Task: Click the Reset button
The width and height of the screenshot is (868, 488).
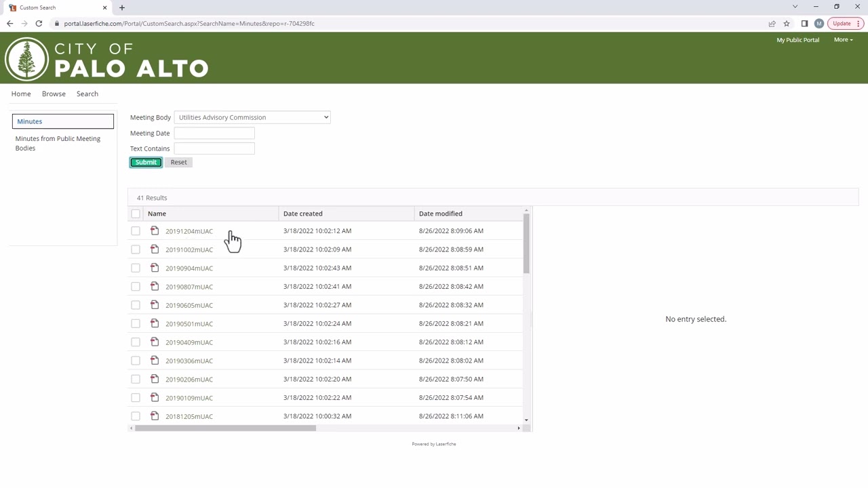Action: point(178,162)
